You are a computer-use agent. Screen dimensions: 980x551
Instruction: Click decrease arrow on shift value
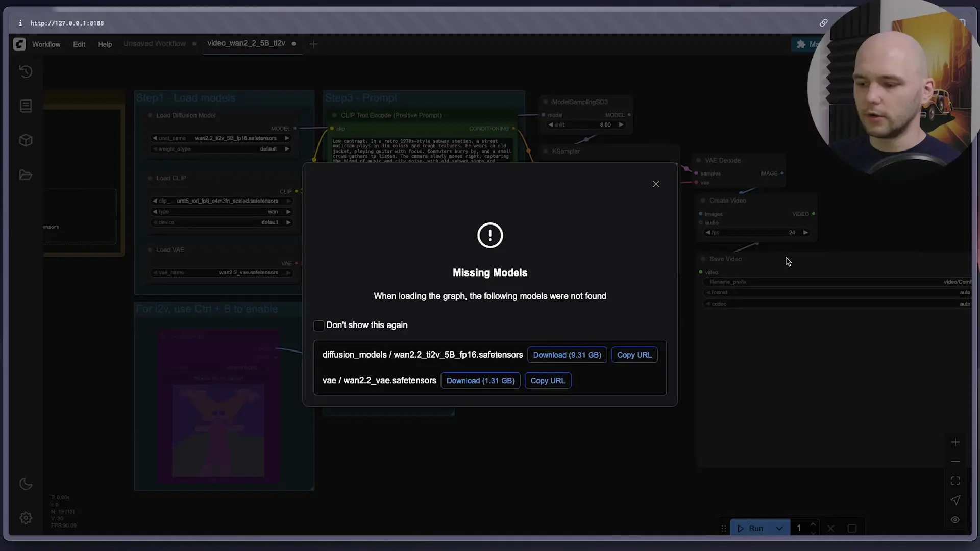tap(550, 124)
